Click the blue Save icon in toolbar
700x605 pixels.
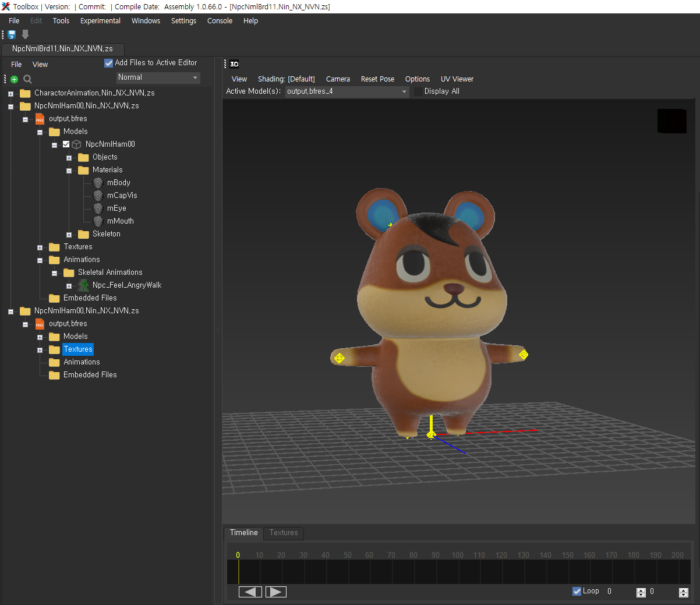[12, 34]
